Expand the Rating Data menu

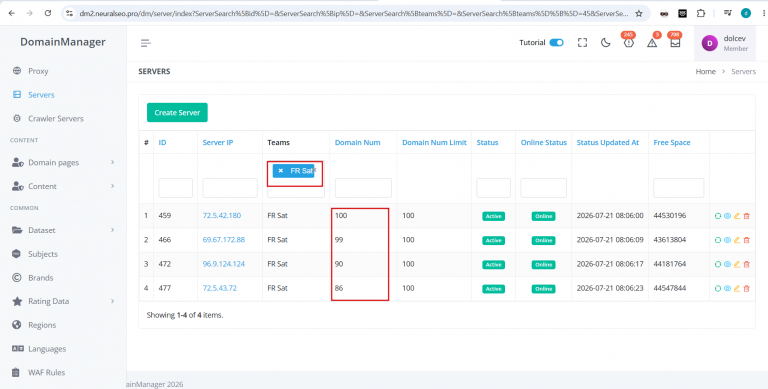(x=63, y=301)
